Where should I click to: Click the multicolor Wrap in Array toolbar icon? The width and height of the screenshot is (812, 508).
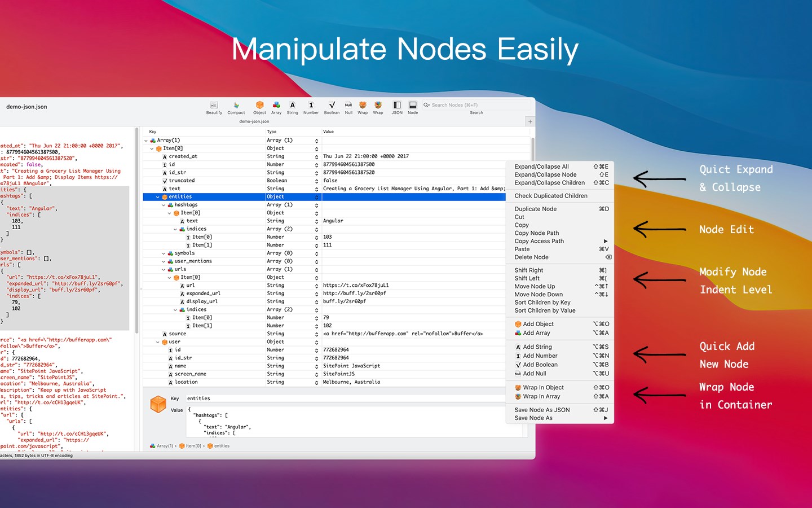(378, 105)
